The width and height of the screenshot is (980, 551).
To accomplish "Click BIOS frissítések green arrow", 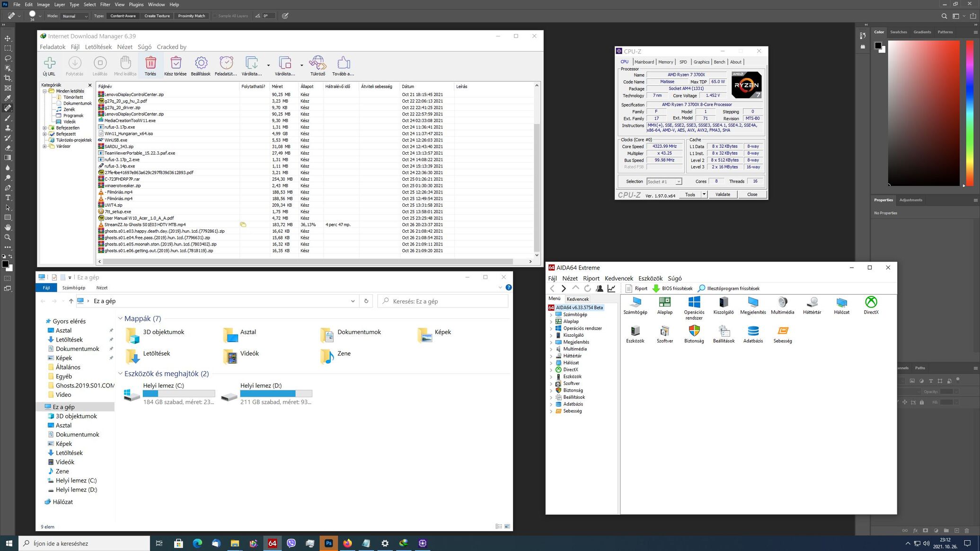I will [x=656, y=289].
